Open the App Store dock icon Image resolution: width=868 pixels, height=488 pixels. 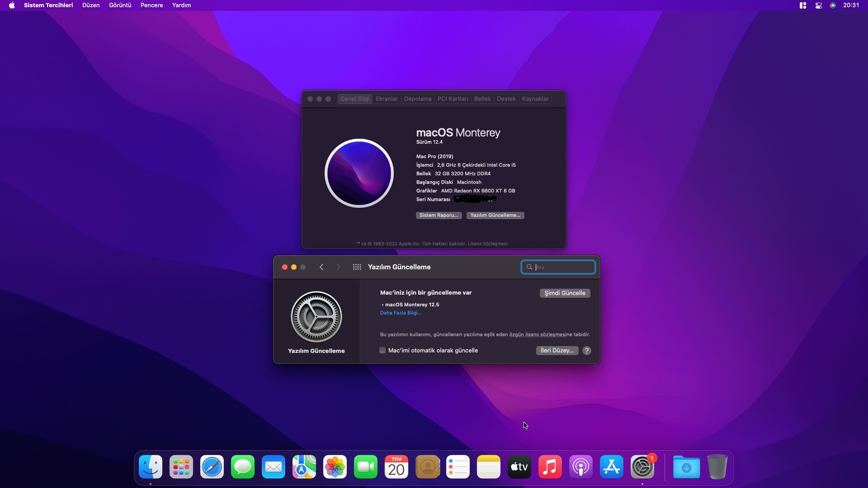pyautogui.click(x=612, y=467)
